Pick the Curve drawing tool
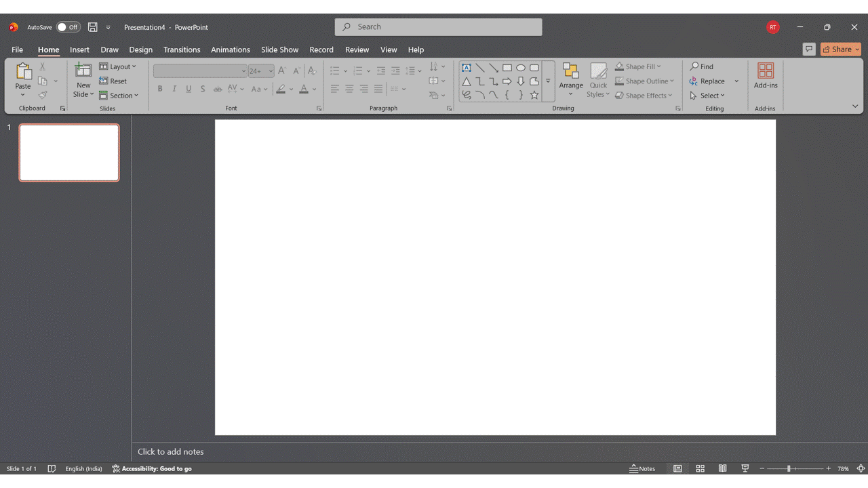The image size is (868, 488). pyautogui.click(x=494, y=95)
